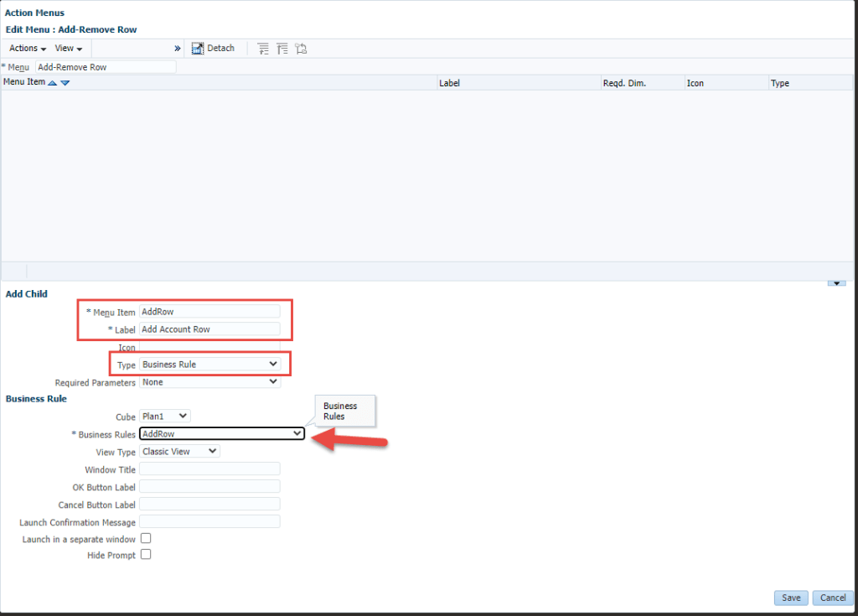Open the Actions menu
This screenshot has height=616, width=858.
pos(28,49)
